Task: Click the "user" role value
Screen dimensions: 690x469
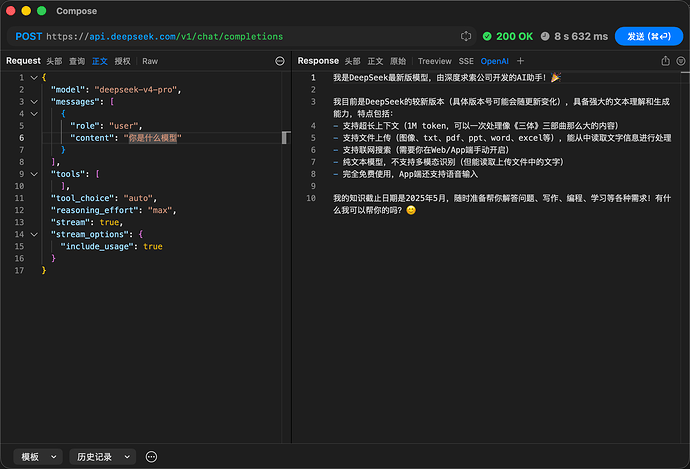Action: point(123,126)
